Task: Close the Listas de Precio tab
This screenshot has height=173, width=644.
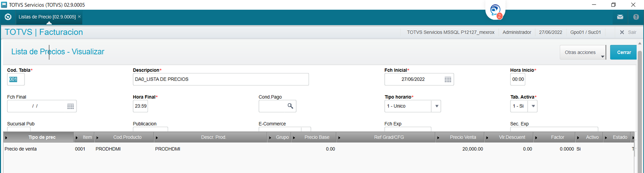Action: 79,17
